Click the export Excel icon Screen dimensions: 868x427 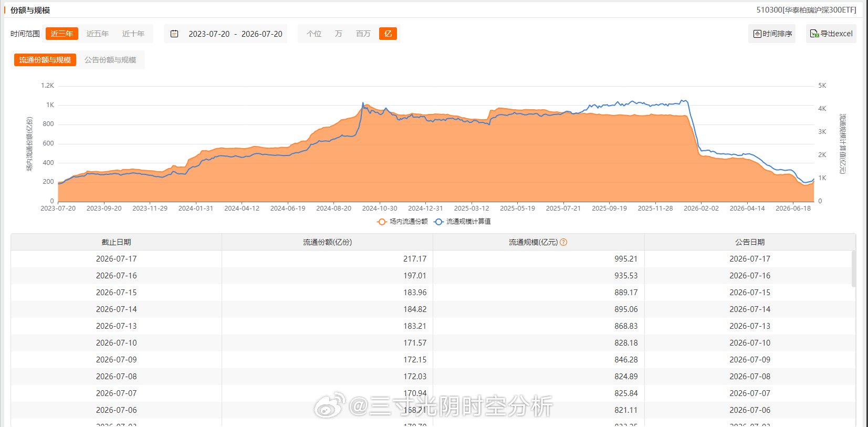coord(814,34)
